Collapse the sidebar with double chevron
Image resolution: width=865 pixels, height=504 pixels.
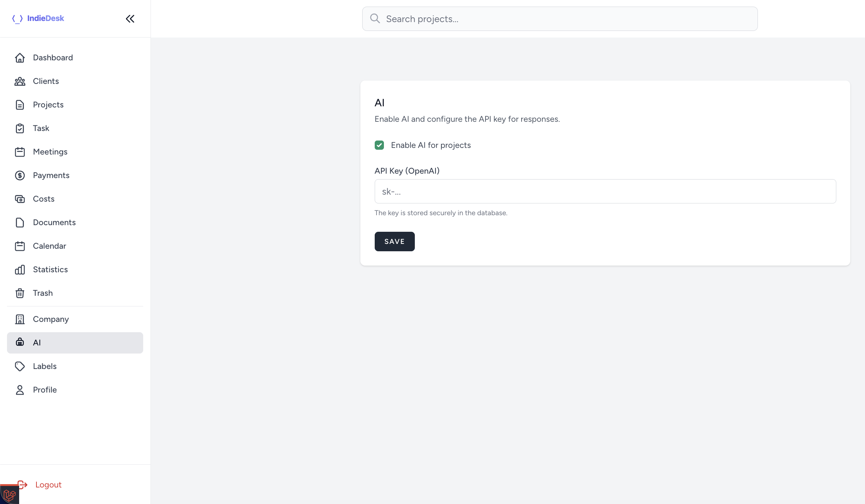(x=130, y=19)
